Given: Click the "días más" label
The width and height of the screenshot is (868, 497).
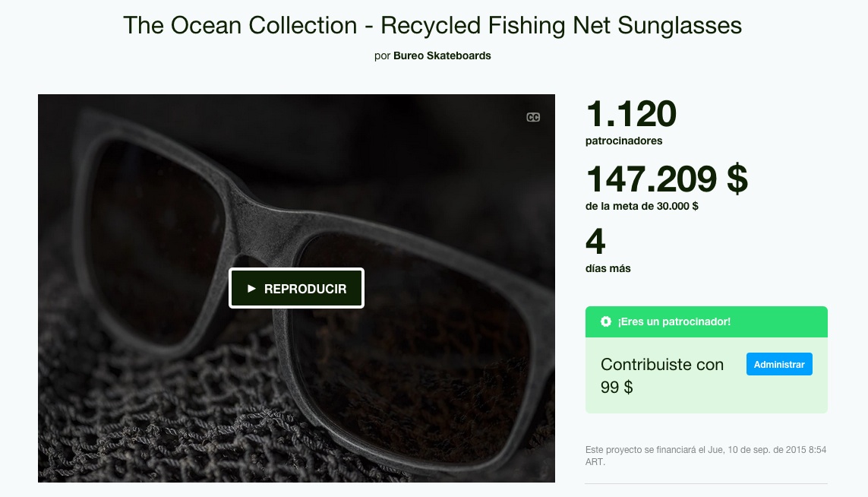Looking at the screenshot, I should pos(608,268).
